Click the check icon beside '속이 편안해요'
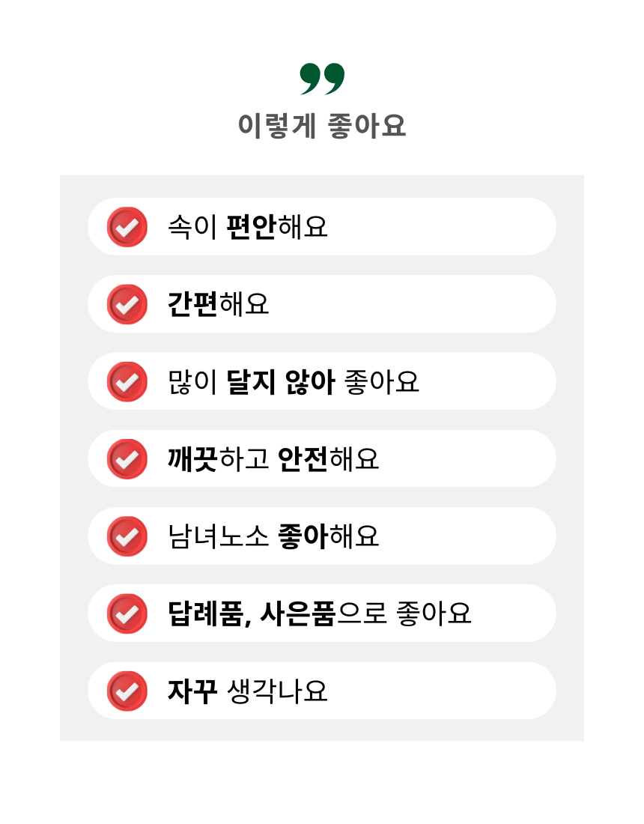644x824 pixels. [127, 226]
